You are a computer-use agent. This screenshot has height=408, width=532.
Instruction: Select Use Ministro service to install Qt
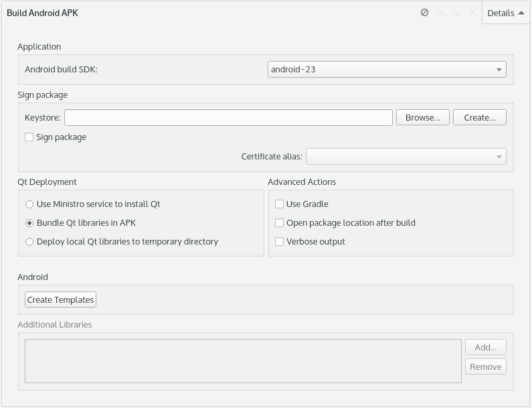click(29, 204)
